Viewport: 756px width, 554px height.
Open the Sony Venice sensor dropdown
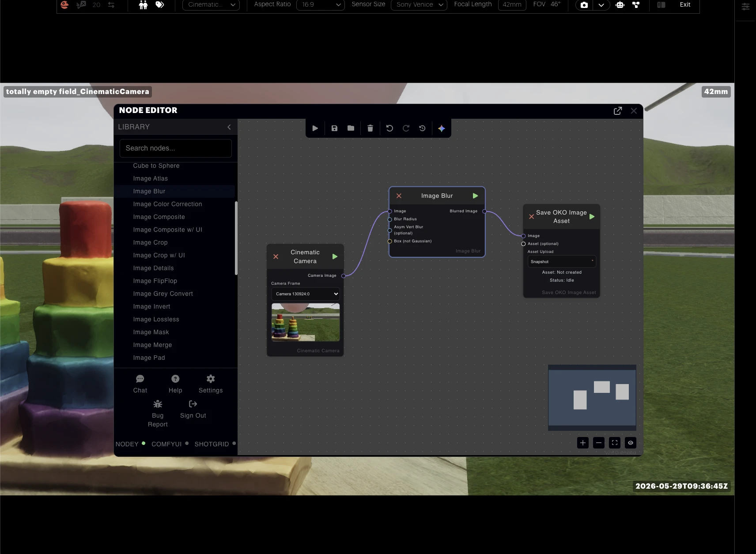[x=419, y=5]
